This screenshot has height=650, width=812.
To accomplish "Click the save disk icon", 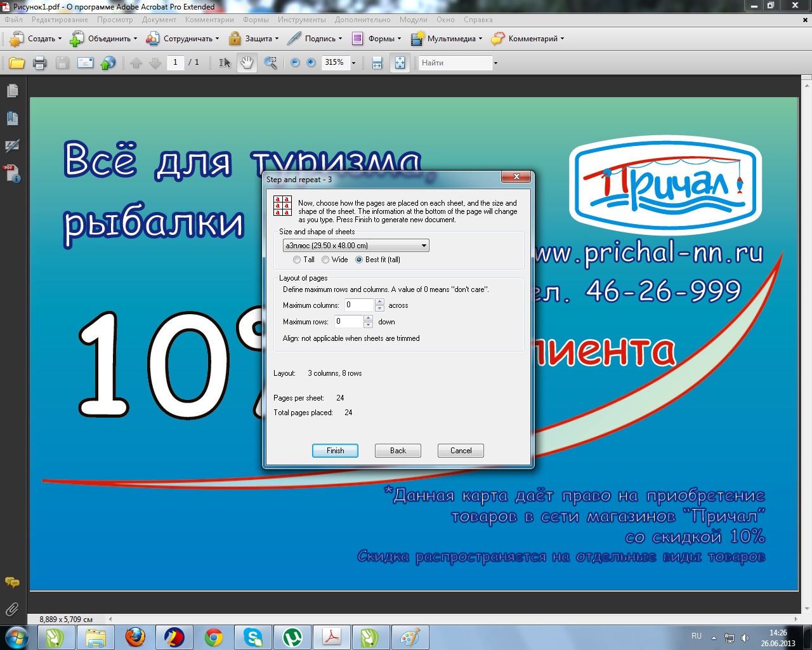I will point(62,63).
